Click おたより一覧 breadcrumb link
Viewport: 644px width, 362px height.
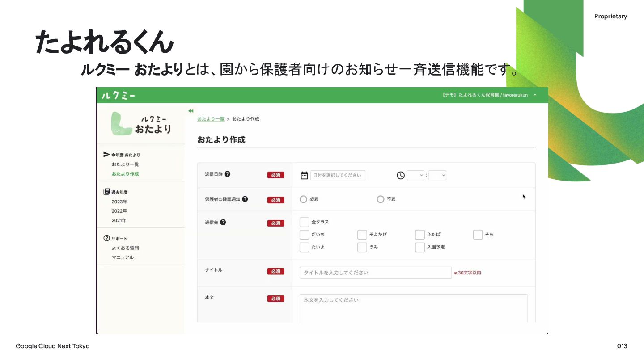(211, 119)
